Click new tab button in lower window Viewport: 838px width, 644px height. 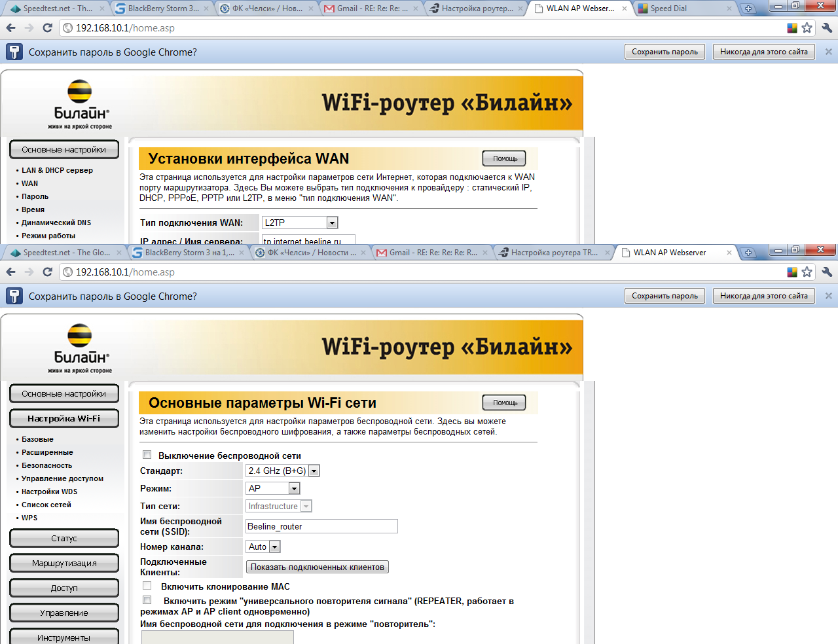point(748,253)
